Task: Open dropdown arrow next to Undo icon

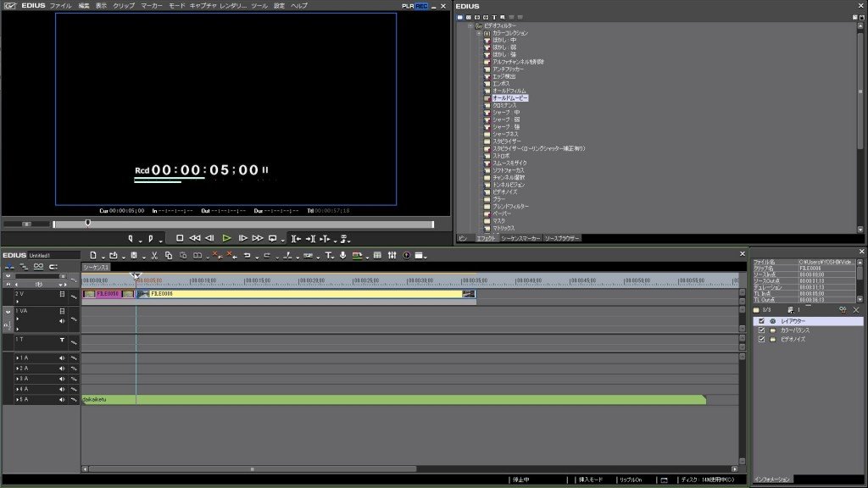Action: [x=257, y=257]
